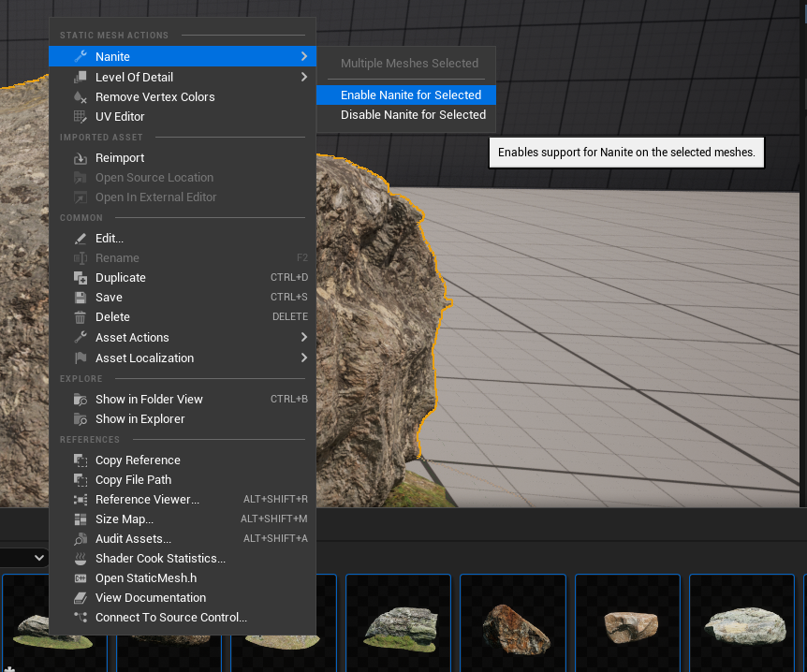Select Copy Reference menu entry
Screen dimensions: 807x672
point(183,460)
